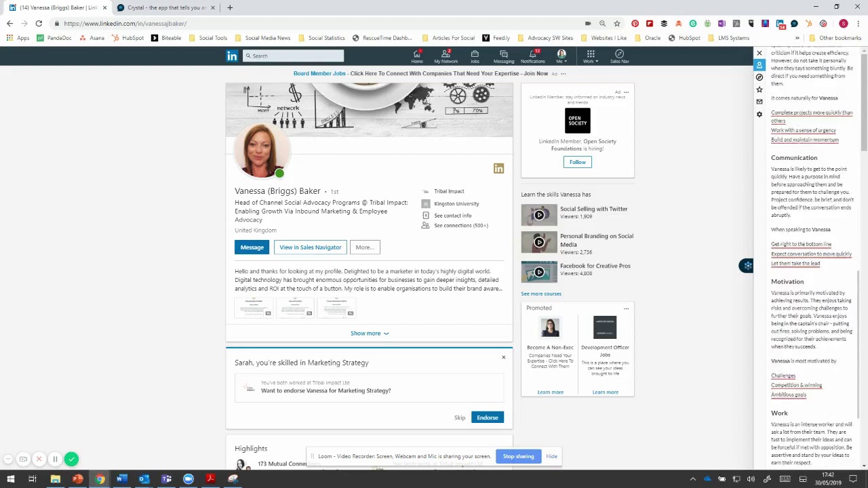
Task: Follow Open Society Foundations
Action: 578,162
